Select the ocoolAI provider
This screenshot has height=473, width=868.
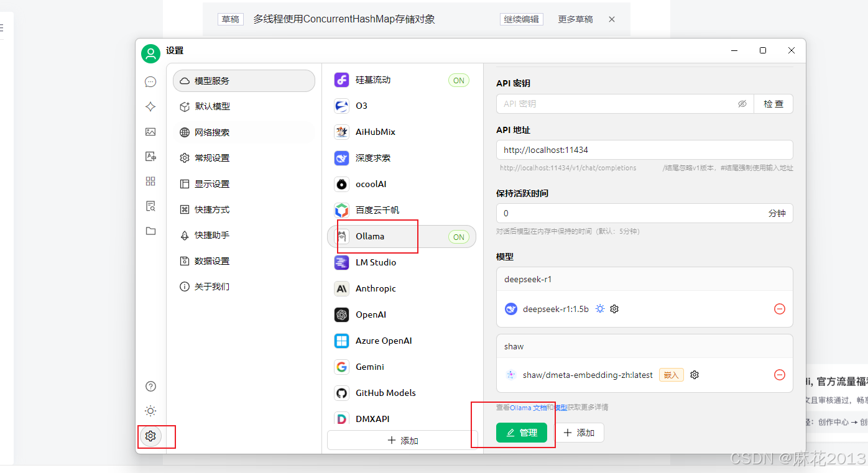tap(402, 184)
